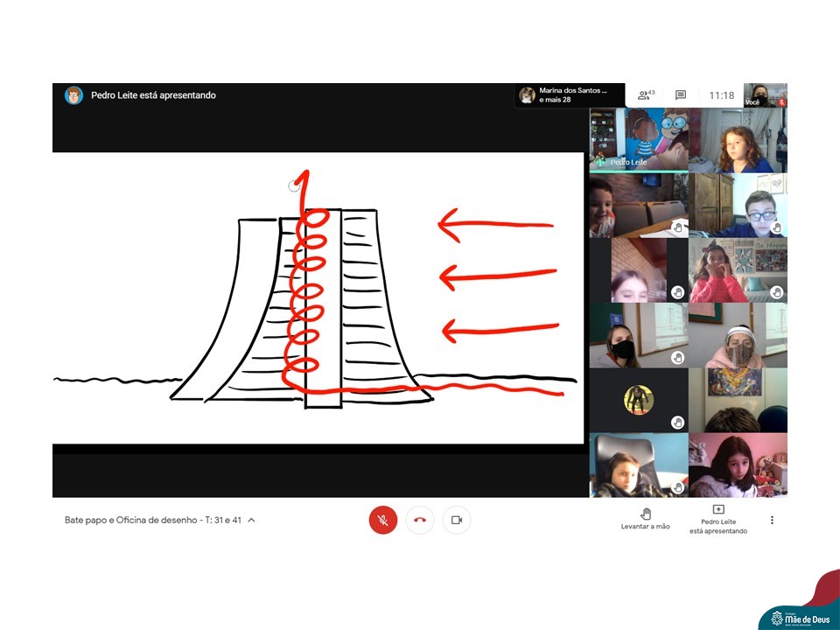Click the Marina dos Santos e mais 28 notice
This screenshot has height=630, width=840.
coord(570,95)
